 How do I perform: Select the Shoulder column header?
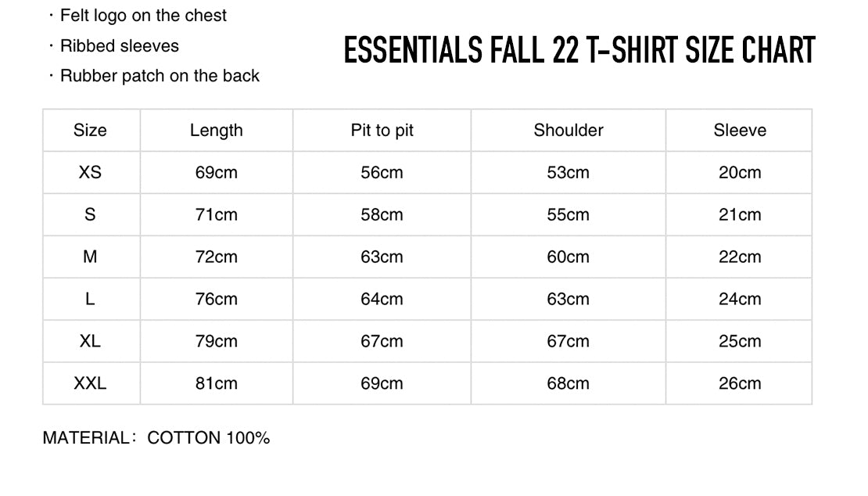pyautogui.click(x=569, y=131)
